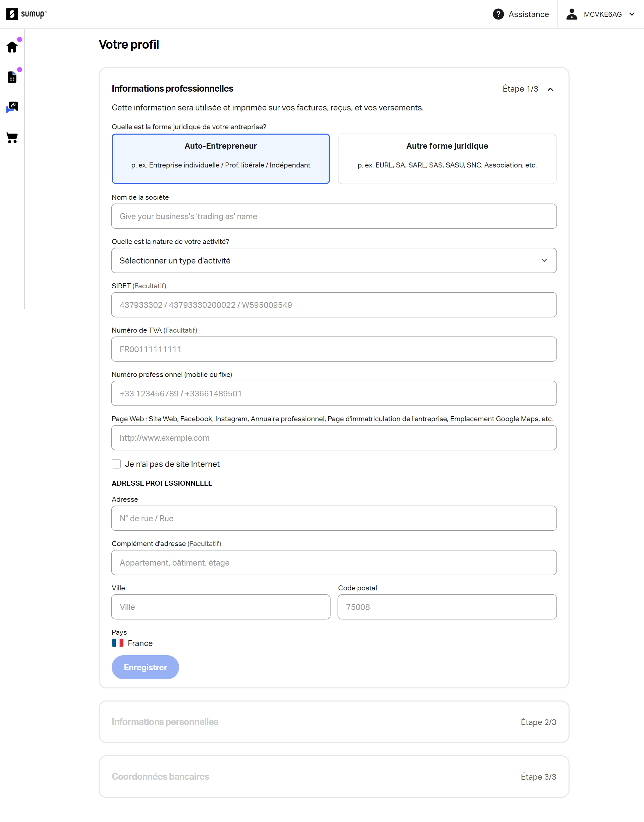Select the Auto-Entrepreneur option
This screenshot has height=822, width=644.
click(221, 158)
